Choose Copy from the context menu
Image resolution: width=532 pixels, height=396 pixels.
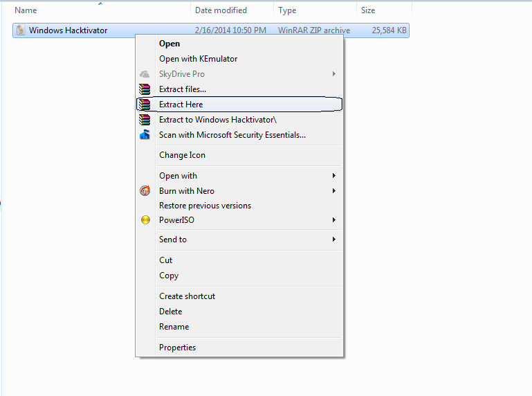(239, 276)
